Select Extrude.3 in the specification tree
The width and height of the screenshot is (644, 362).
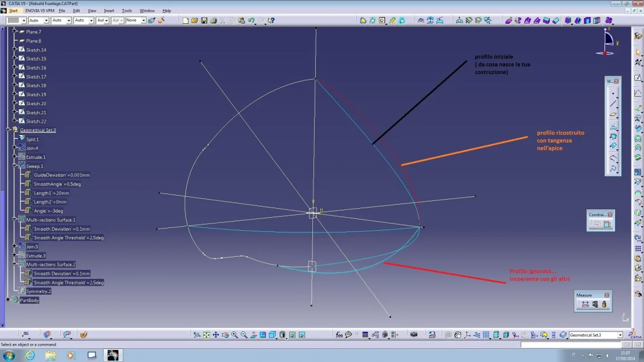(x=36, y=256)
